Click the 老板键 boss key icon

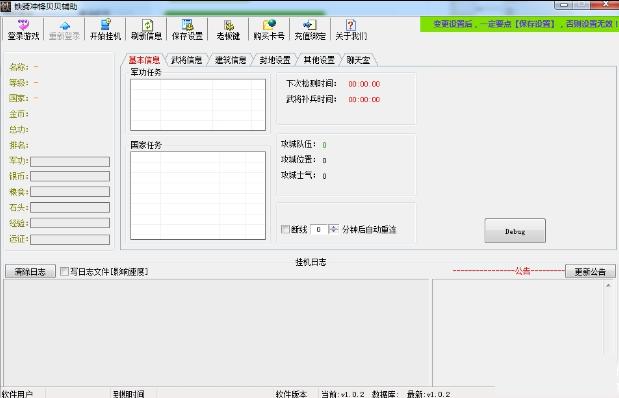(x=228, y=30)
